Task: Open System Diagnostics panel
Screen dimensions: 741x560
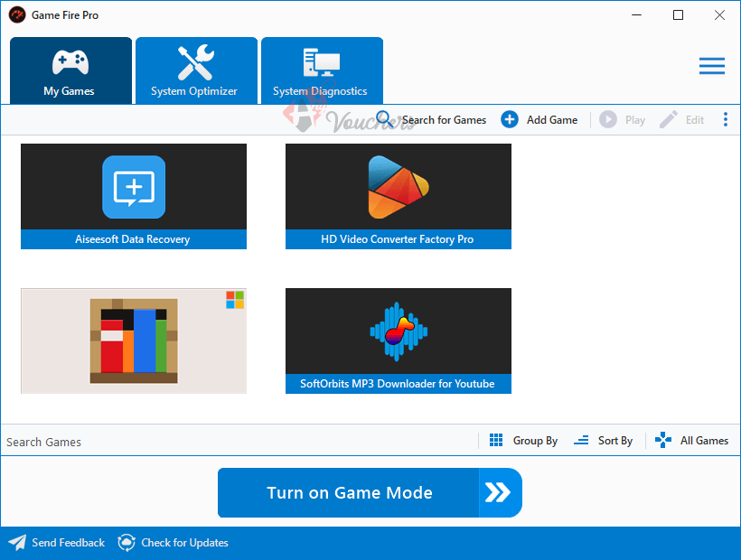Action: coord(322,70)
